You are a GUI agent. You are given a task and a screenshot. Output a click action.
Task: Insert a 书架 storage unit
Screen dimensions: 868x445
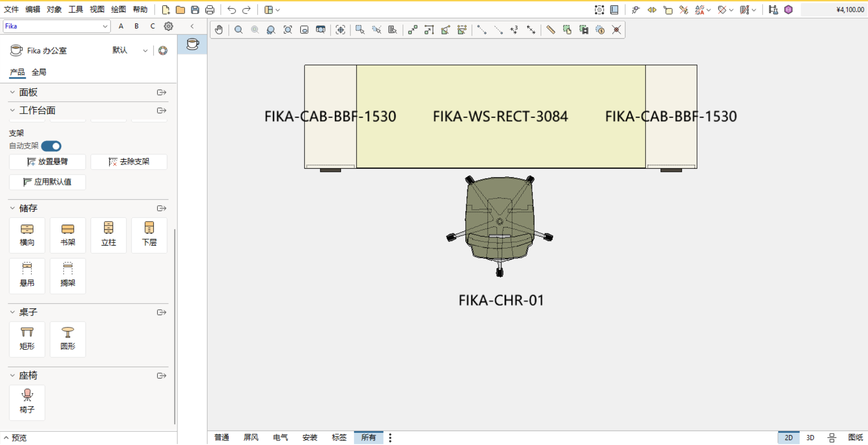tap(68, 235)
